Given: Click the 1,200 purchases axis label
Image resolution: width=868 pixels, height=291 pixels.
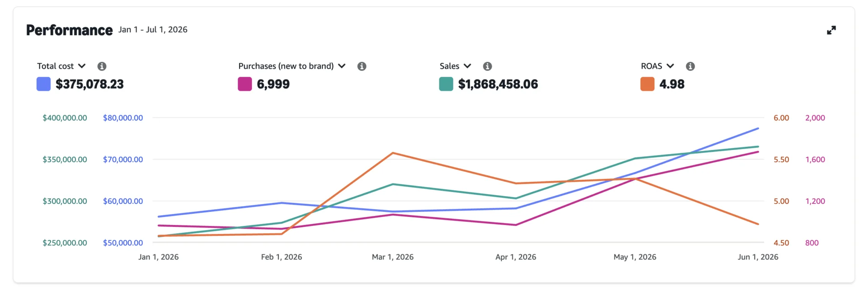Looking at the screenshot, I should point(815,201).
